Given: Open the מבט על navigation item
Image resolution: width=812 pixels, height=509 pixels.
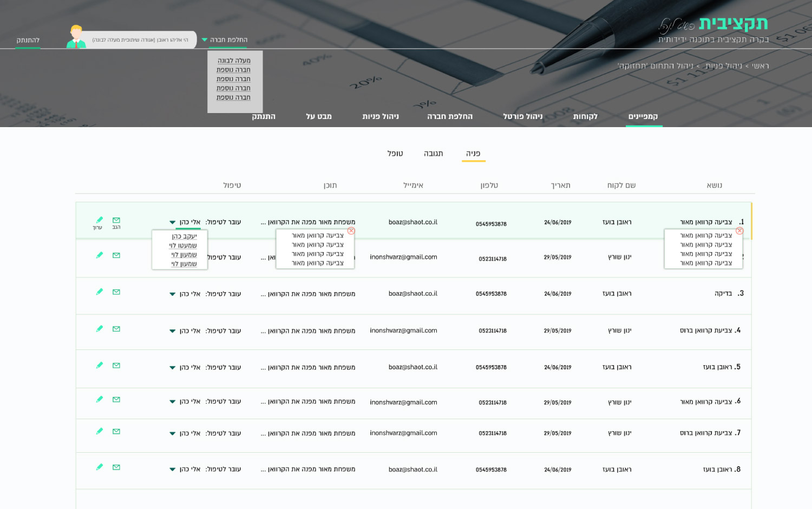Looking at the screenshot, I should tap(319, 116).
